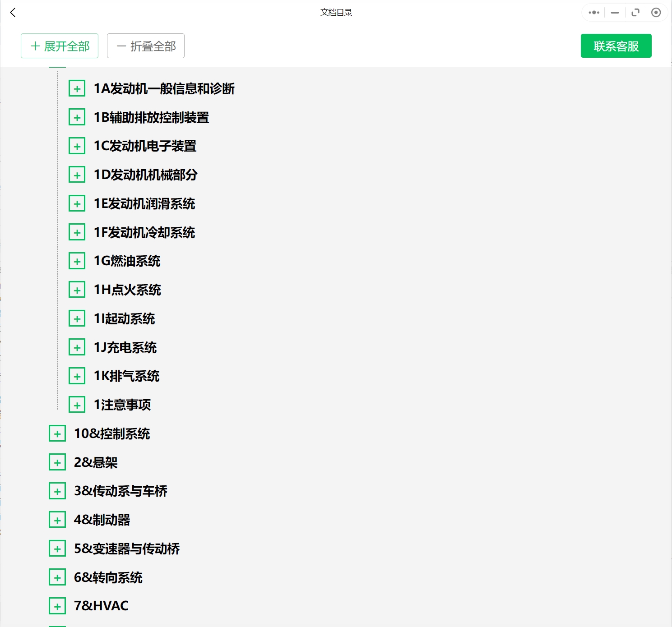Expand the 1C发动机电子装置 section
The image size is (672, 627).
(x=77, y=146)
